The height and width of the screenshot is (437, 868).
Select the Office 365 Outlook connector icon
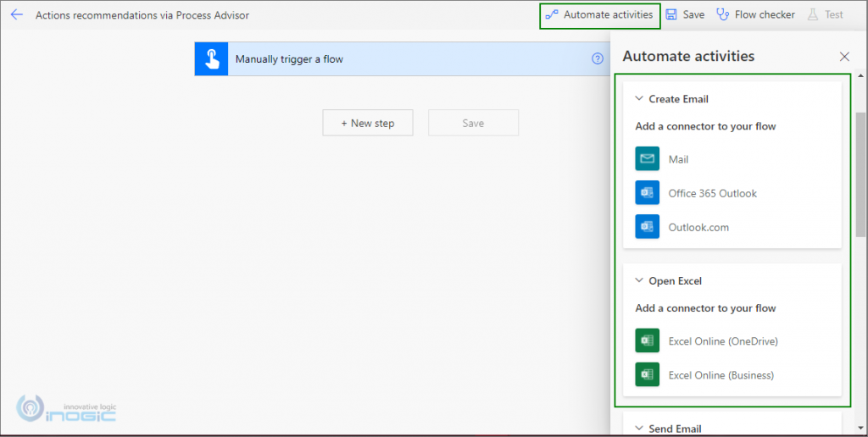pyautogui.click(x=647, y=193)
